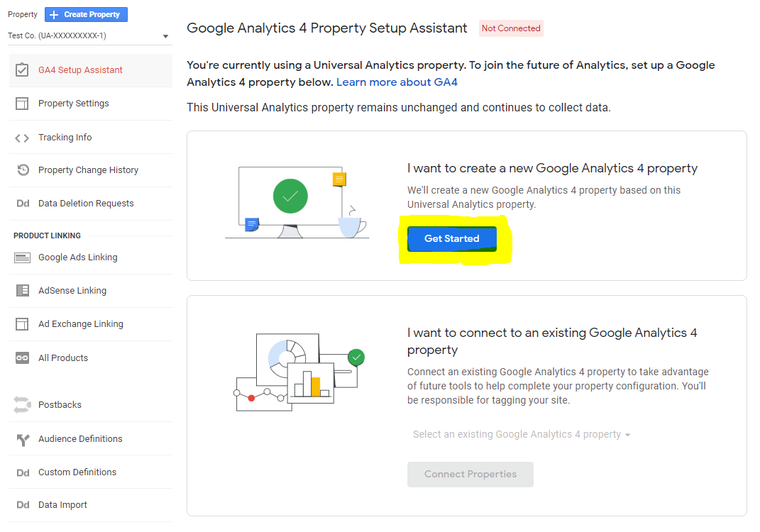
Task: Click the Connect Properties button
Action: click(470, 475)
